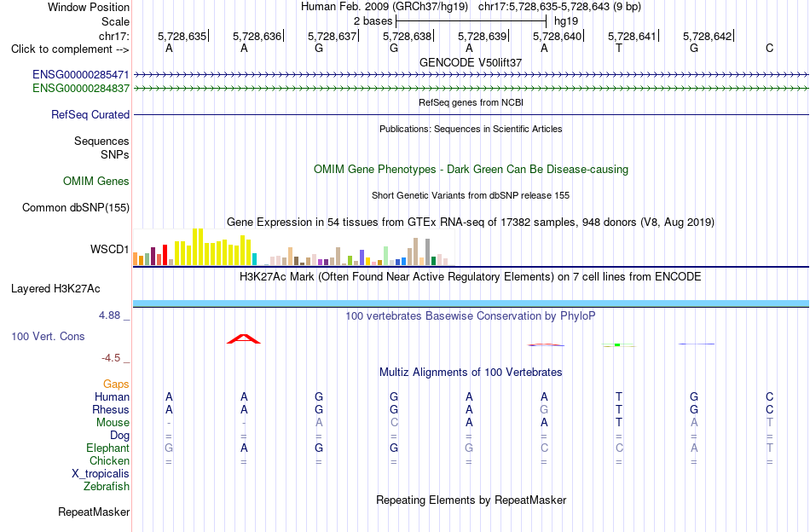Click the GENCODE V50lift37 track title
810x532 pixels.
471,62
